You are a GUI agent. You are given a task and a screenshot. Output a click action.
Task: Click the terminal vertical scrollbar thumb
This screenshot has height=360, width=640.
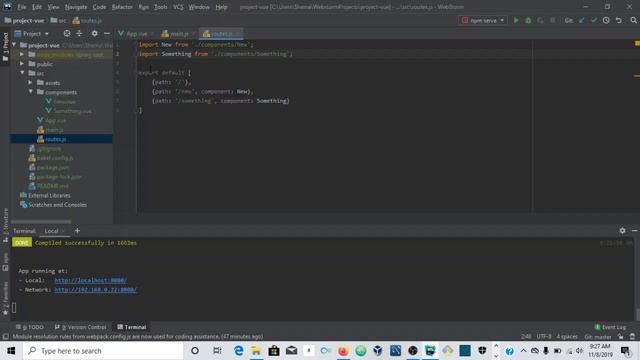tap(638, 314)
